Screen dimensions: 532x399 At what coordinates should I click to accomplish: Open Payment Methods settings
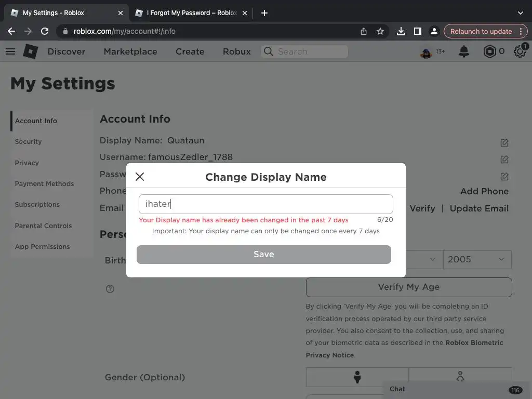click(x=44, y=183)
